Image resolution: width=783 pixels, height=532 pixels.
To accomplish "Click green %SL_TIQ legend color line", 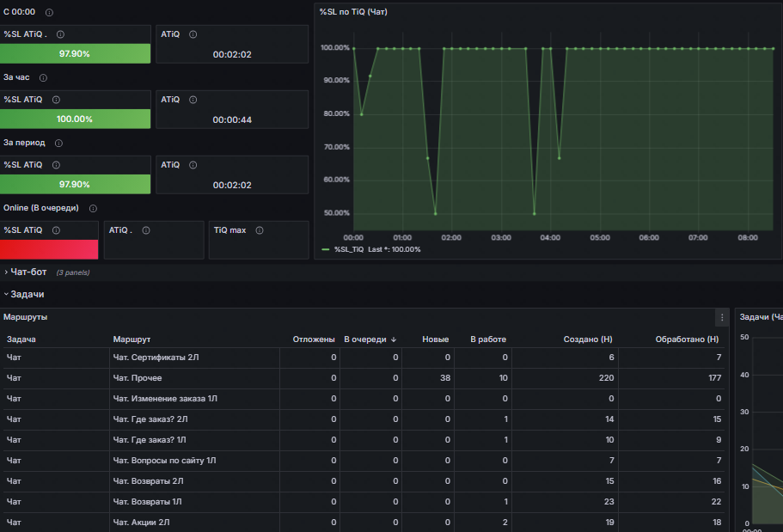I will (x=325, y=249).
